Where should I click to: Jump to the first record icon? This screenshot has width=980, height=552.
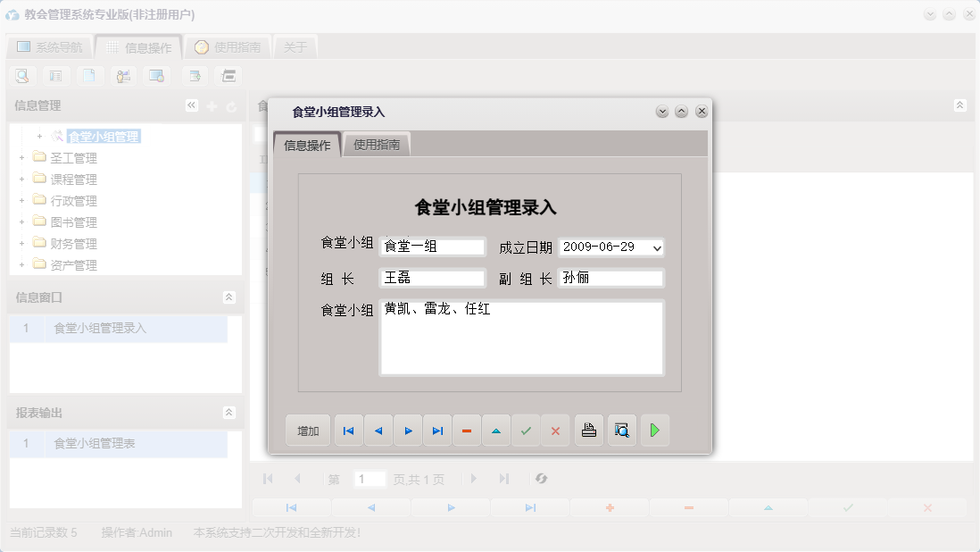point(348,430)
